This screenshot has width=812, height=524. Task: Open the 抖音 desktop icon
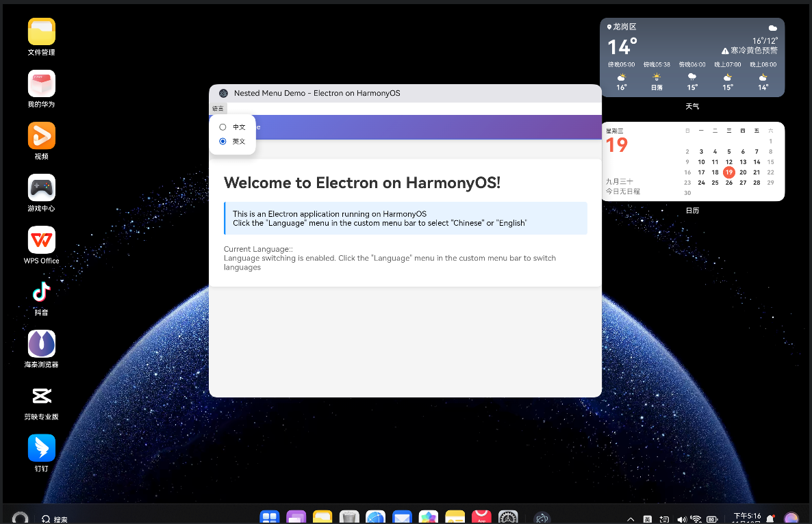42,291
